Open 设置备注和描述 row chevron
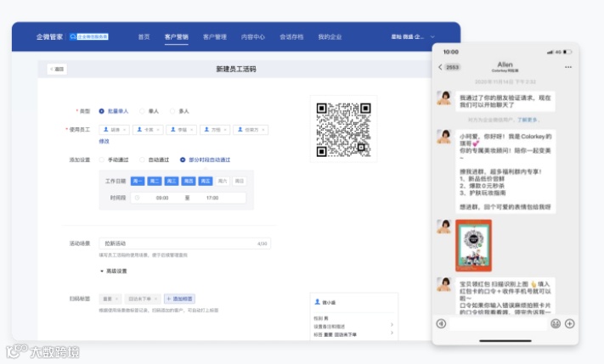The height and width of the screenshot is (364, 604). tap(392, 325)
